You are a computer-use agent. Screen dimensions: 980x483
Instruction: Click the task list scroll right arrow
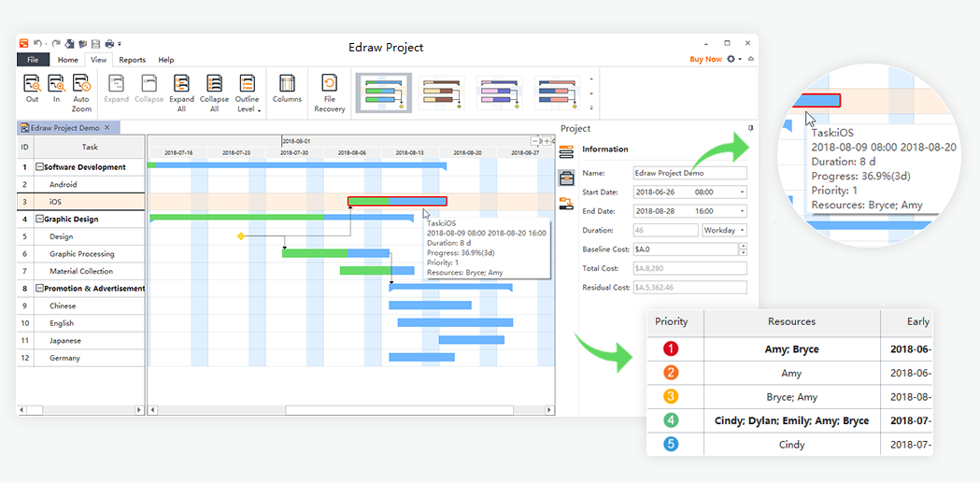pos(139,410)
